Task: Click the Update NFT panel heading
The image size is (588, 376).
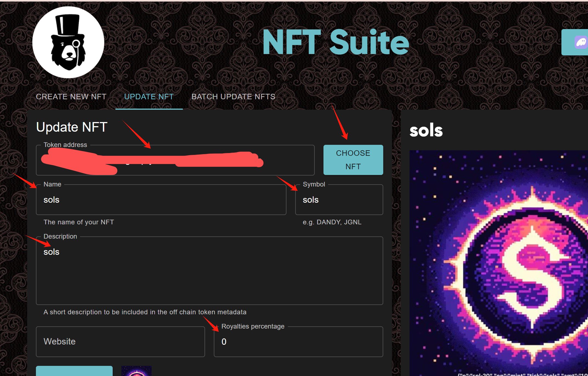Action: coord(72,127)
